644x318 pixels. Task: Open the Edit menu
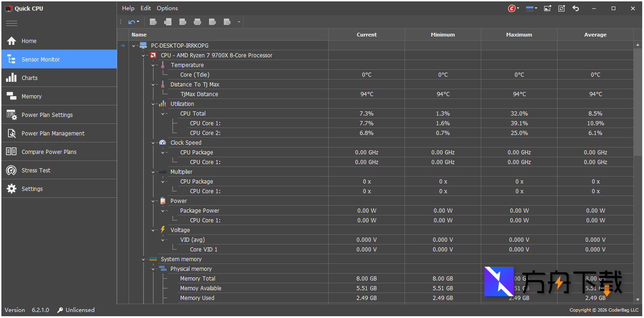pos(146,8)
